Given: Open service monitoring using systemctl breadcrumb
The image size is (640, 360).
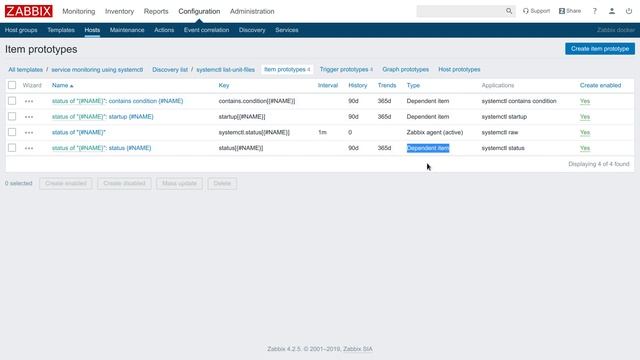Looking at the screenshot, I should coord(97,70).
